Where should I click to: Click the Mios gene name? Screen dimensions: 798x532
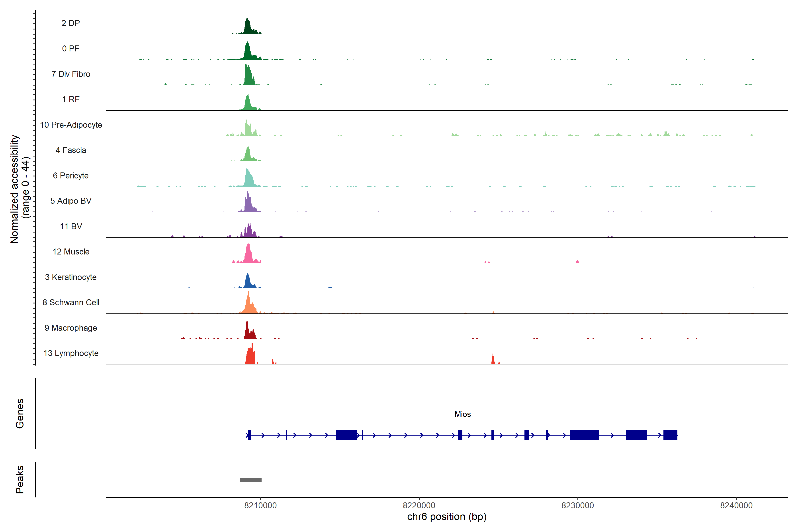[x=462, y=414]
